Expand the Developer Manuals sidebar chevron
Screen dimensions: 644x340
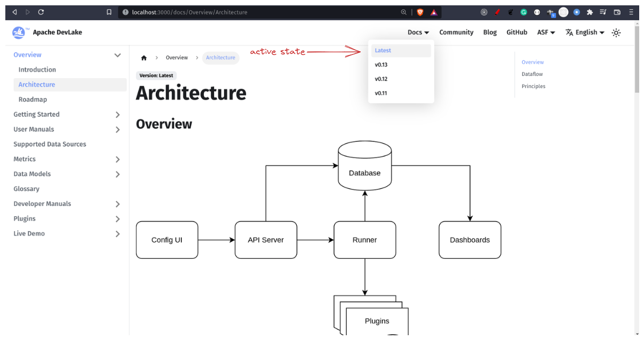pos(118,204)
